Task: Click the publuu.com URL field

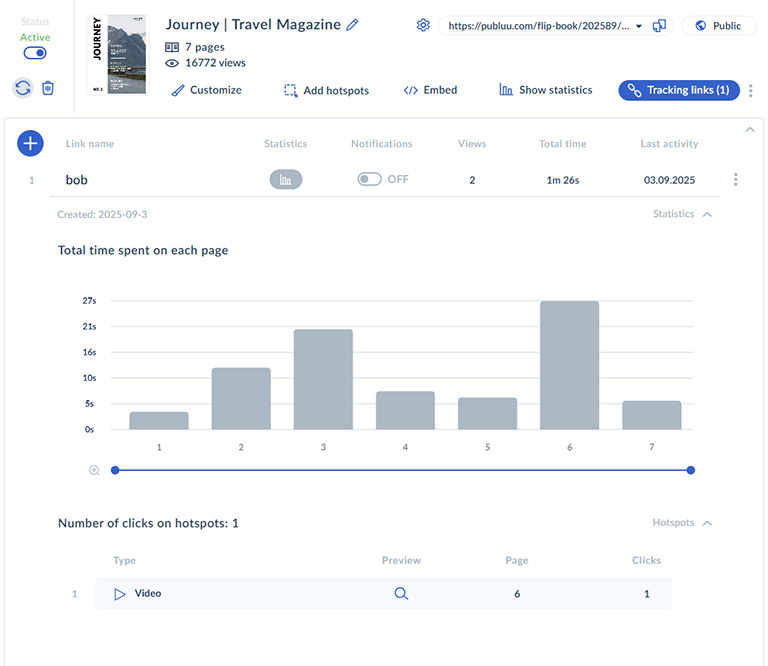Action: tap(539, 26)
